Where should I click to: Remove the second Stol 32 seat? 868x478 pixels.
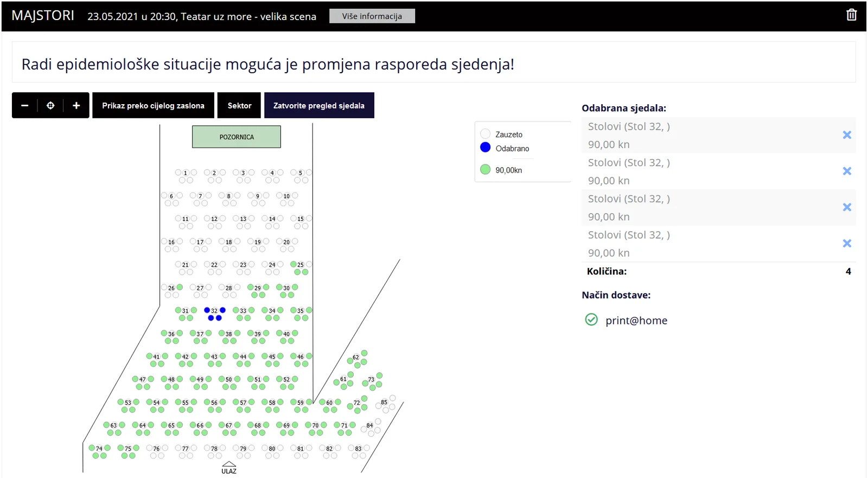[846, 171]
